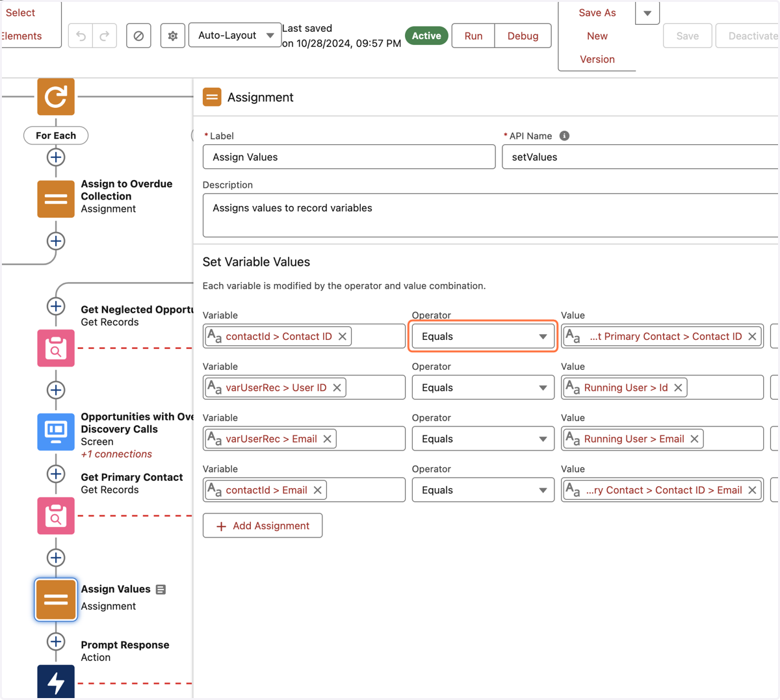Viewport: 780px width, 700px height.
Task: Open Operator dropdown for contactId > Email
Action: pos(483,490)
